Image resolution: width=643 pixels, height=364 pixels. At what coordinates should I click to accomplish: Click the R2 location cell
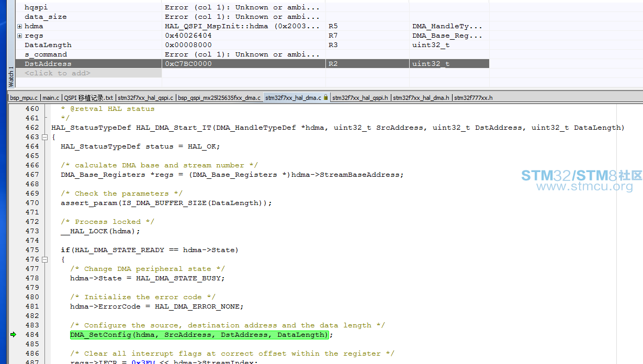pos(333,64)
